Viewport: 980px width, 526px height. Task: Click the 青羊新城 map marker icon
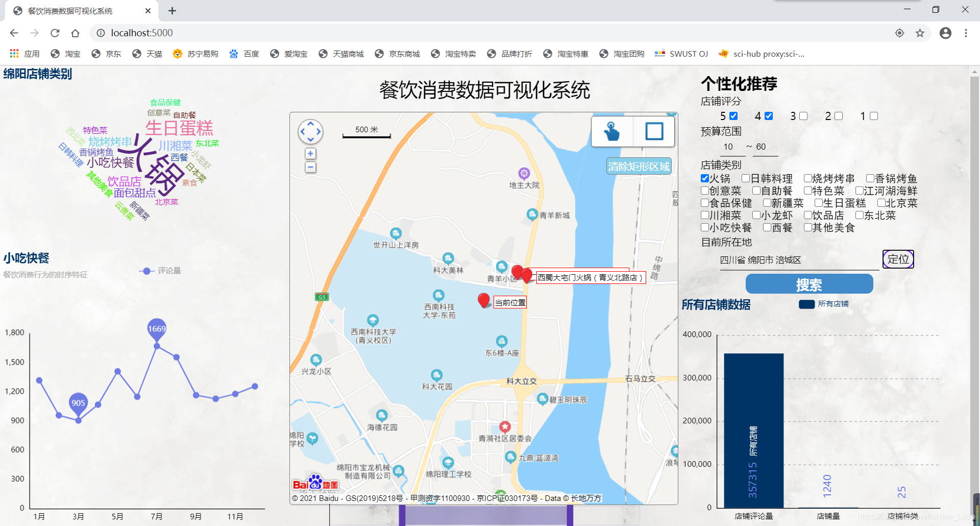point(532,214)
